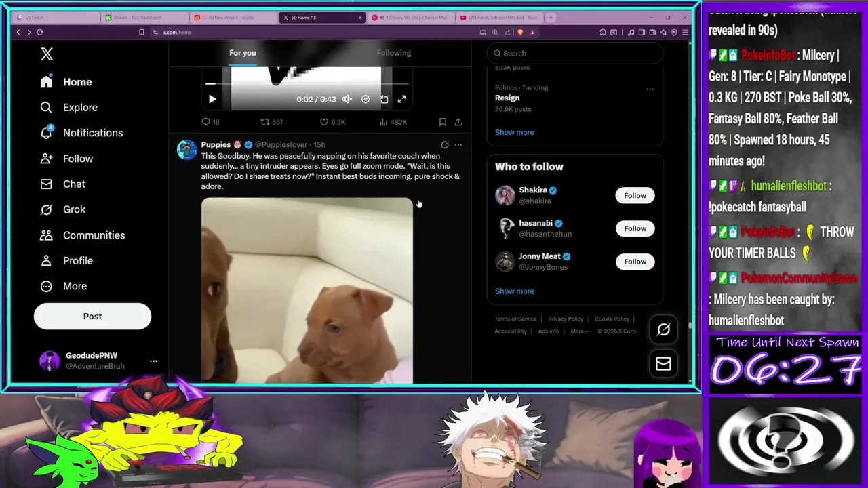Open the More menu in sidebar
Viewport: 868px width, 488px height.
(63, 286)
